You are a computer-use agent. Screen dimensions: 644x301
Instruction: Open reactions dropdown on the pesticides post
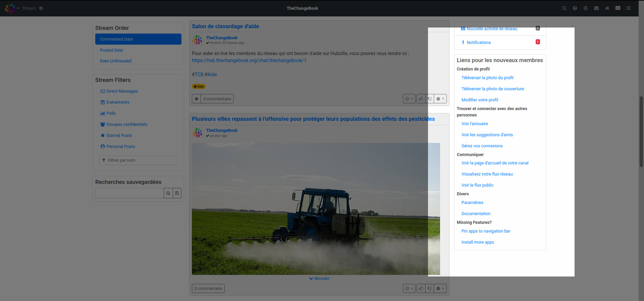click(x=409, y=289)
